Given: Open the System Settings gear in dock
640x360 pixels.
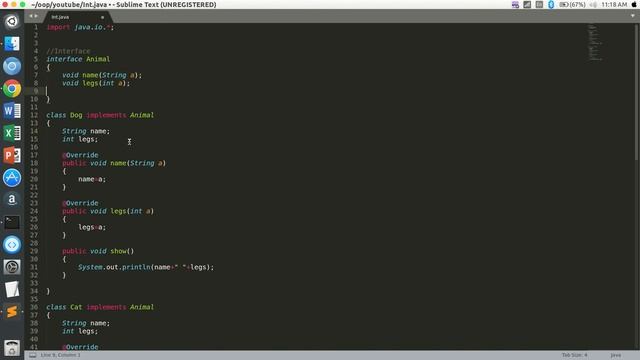Looking at the screenshot, I should click(x=12, y=267).
